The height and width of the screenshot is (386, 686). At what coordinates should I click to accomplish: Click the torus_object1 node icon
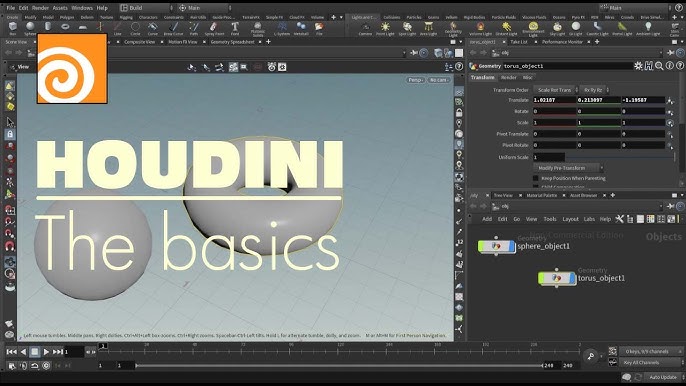556,278
